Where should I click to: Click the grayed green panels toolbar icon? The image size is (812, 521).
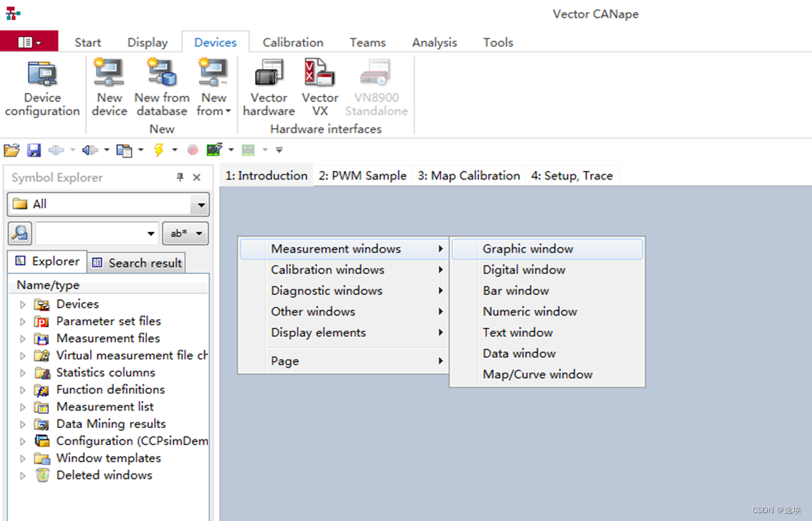(x=248, y=150)
